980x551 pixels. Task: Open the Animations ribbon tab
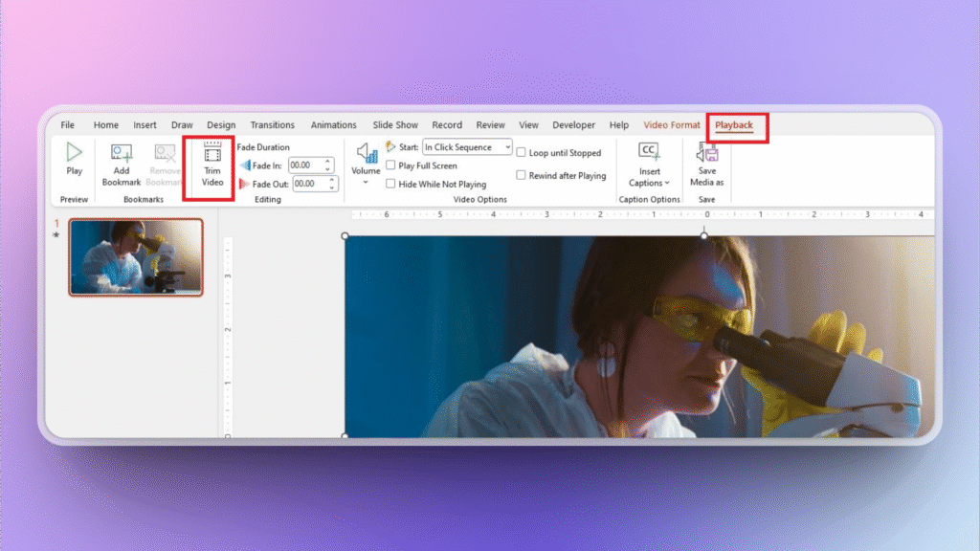[333, 124]
